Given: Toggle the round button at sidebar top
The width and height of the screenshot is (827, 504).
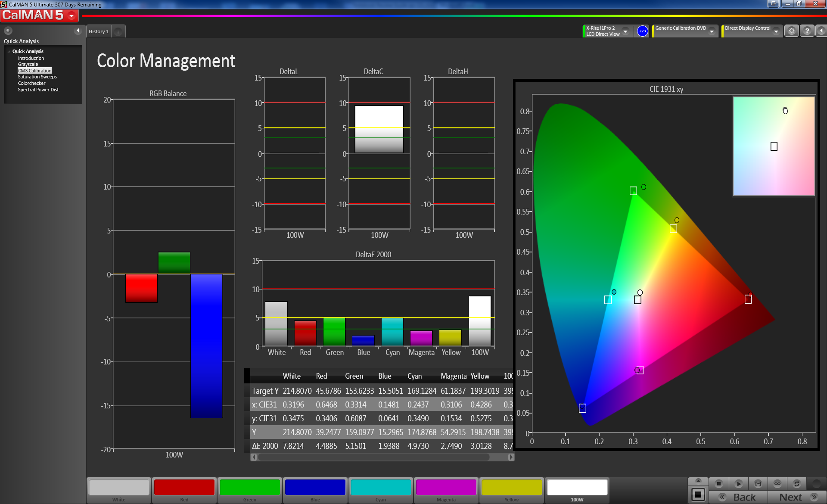Looking at the screenshot, I should (8, 31).
